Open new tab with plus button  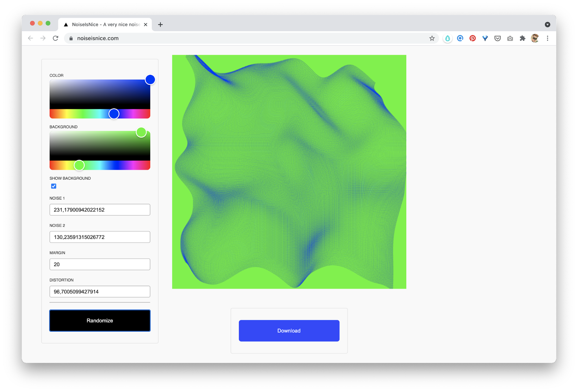click(160, 25)
